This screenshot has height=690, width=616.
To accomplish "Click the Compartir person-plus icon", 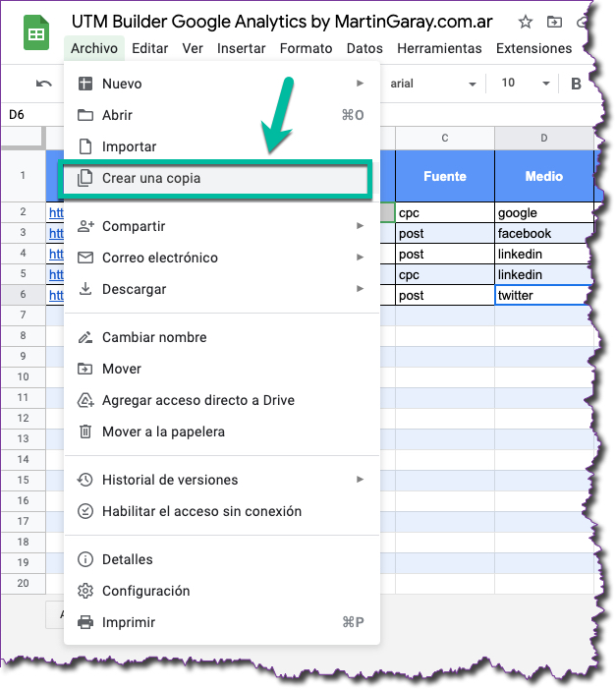I will (85, 226).
